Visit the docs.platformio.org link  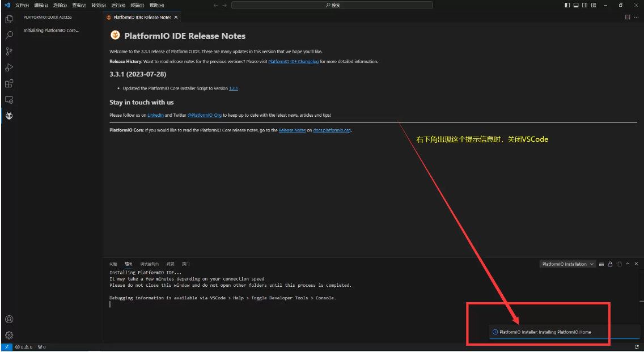point(332,130)
